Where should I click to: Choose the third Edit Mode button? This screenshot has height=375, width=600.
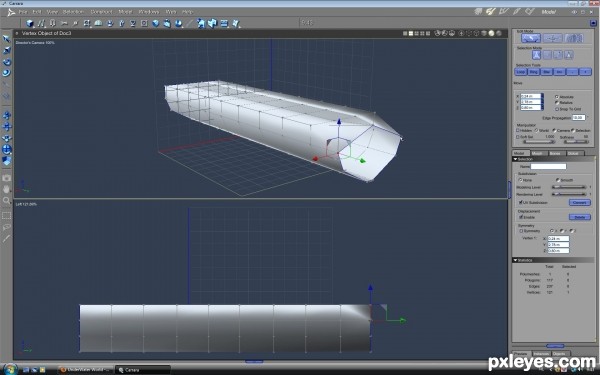tap(574, 38)
